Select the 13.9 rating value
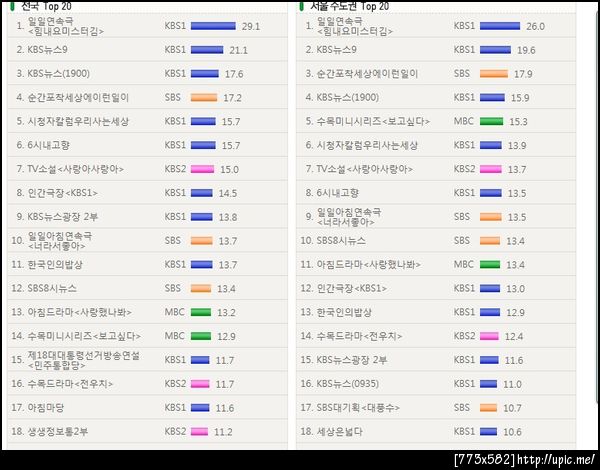The height and width of the screenshot is (470, 600). [517, 145]
